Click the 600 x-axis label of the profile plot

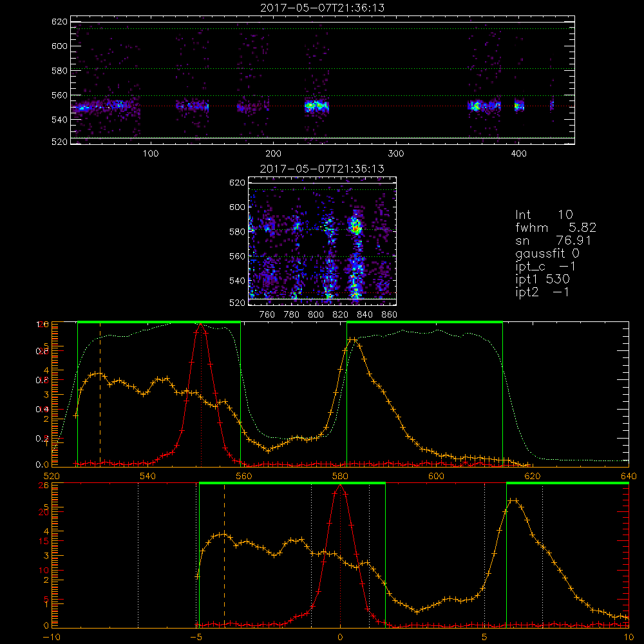pos(436,476)
